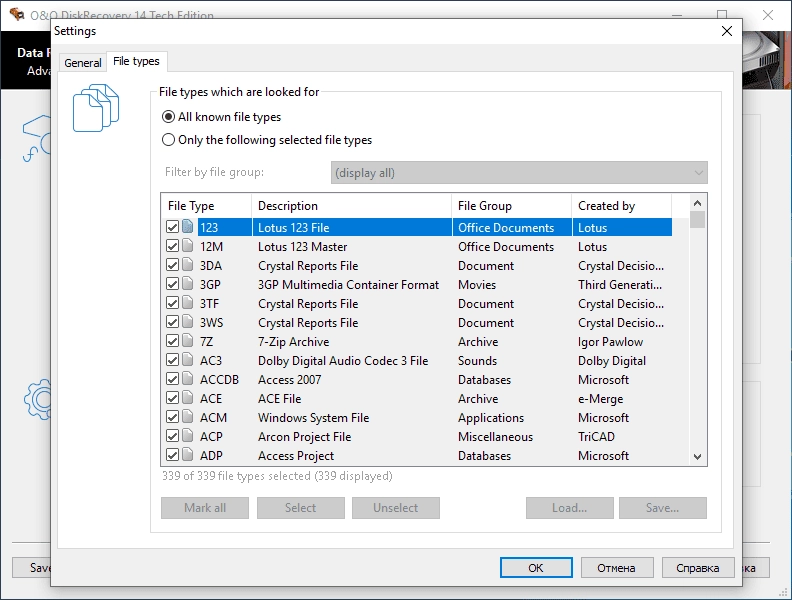792x600 pixels.
Task: Click the ACP file icon
Action: [187, 435]
